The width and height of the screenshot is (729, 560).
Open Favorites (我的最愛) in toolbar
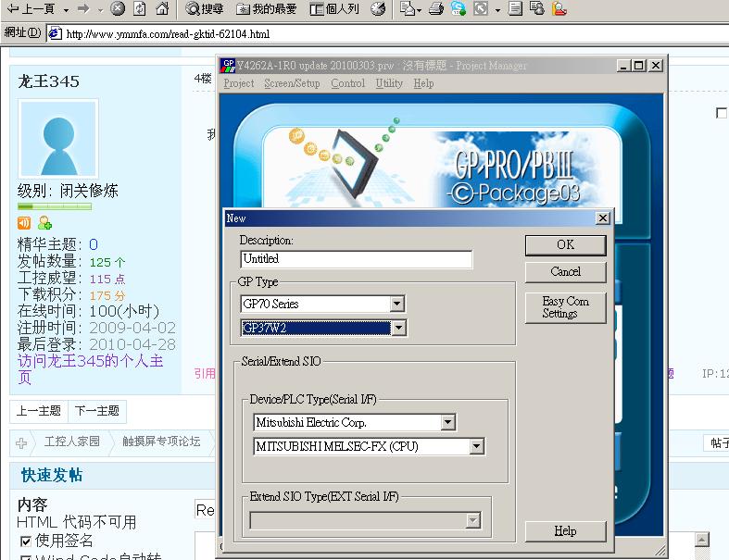[x=266, y=9]
